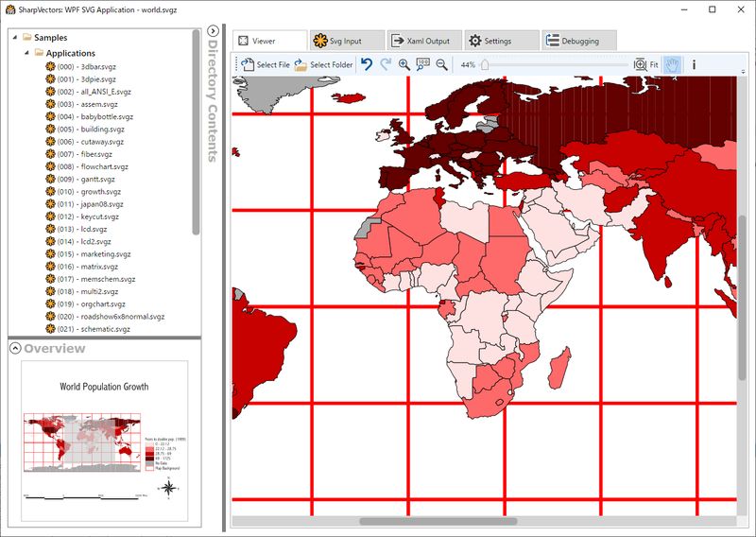756x537 pixels.
Task: Click the zoom in magnifier icon
Action: pyautogui.click(x=404, y=64)
